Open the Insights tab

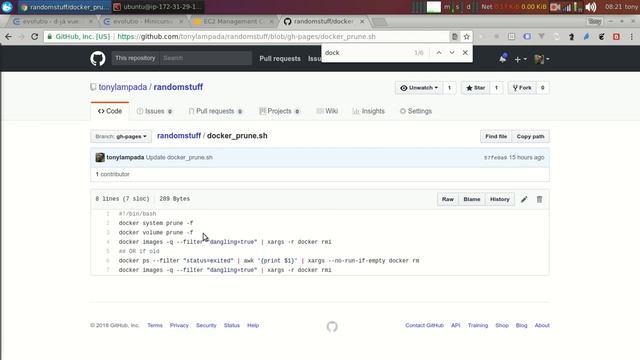tap(369, 111)
